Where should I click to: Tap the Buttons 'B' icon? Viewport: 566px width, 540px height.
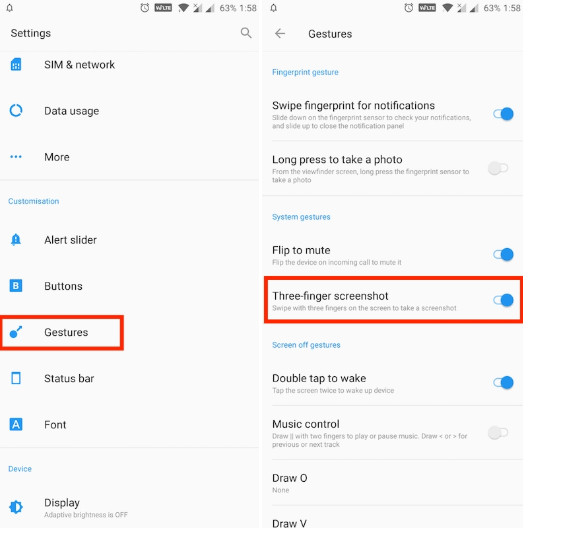[16, 286]
